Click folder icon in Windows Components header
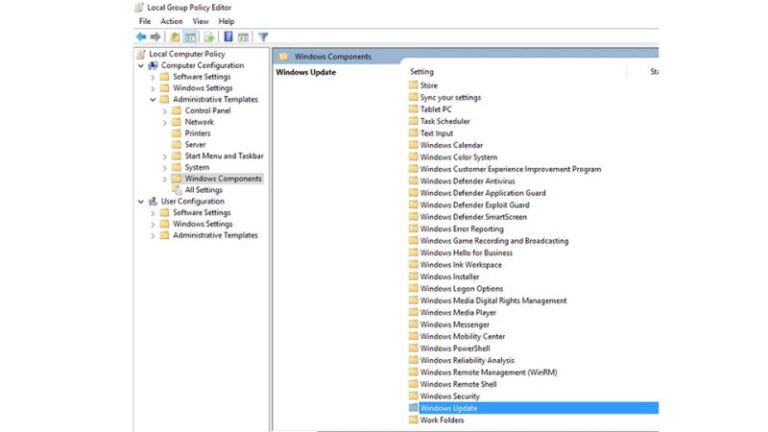 pyautogui.click(x=284, y=56)
